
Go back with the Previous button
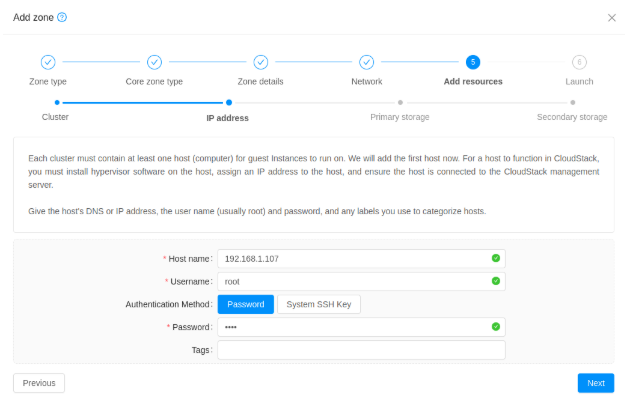39,383
